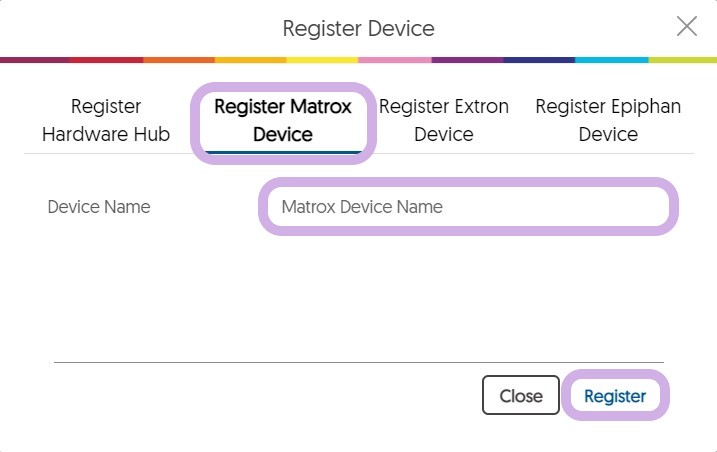The width and height of the screenshot is (717, 452).
Task: Click the Register Device dialog title
Action: (358, 28)
